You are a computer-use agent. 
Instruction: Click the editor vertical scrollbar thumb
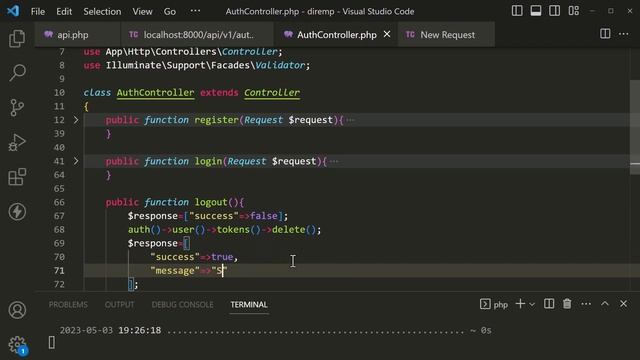(x=635, y=127)
